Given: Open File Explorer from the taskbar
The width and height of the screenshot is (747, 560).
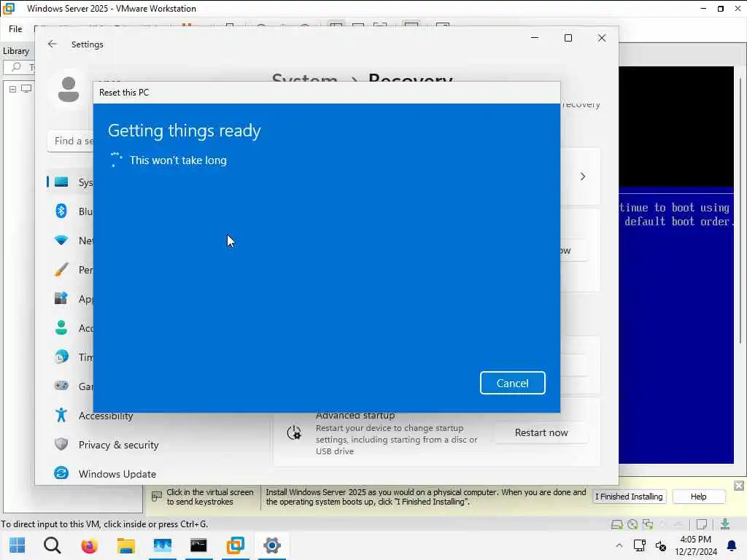Looking at the screenshot, I should click(125, 545).
